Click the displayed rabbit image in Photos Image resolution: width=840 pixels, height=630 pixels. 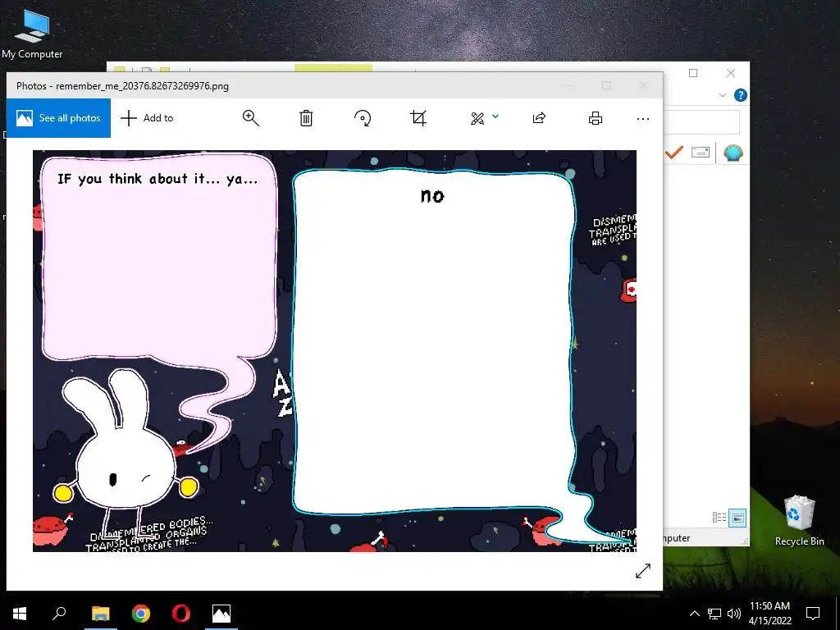tap(335, 351)
